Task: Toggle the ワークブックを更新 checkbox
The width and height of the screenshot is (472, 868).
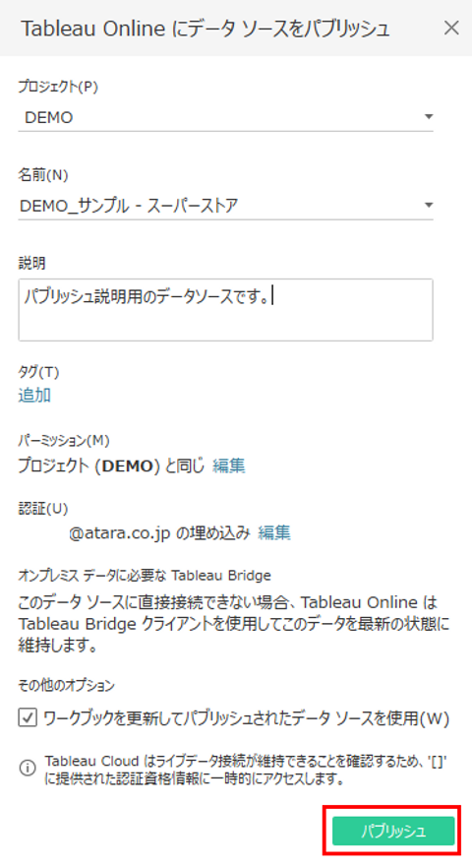Action: 28,718
